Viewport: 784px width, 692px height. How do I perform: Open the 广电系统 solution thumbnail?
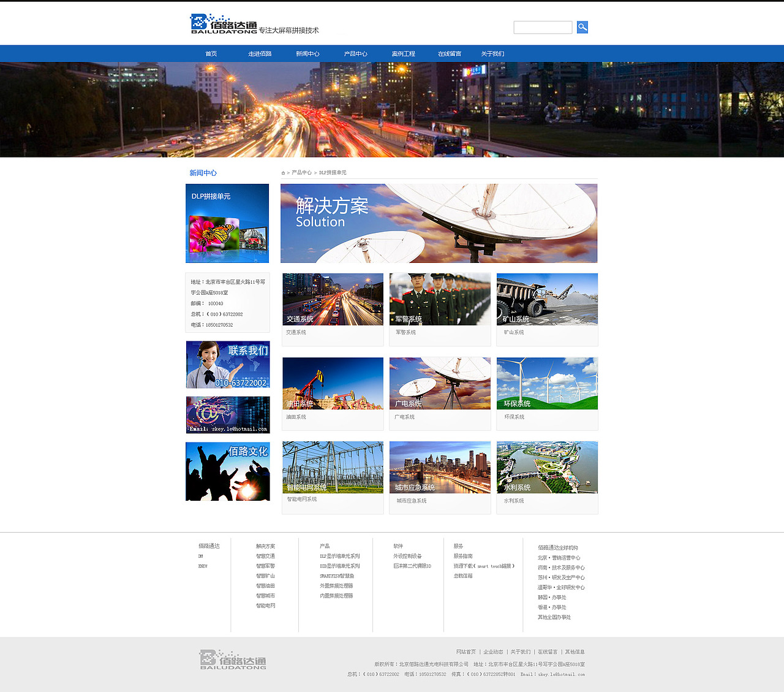click(440, 384)
